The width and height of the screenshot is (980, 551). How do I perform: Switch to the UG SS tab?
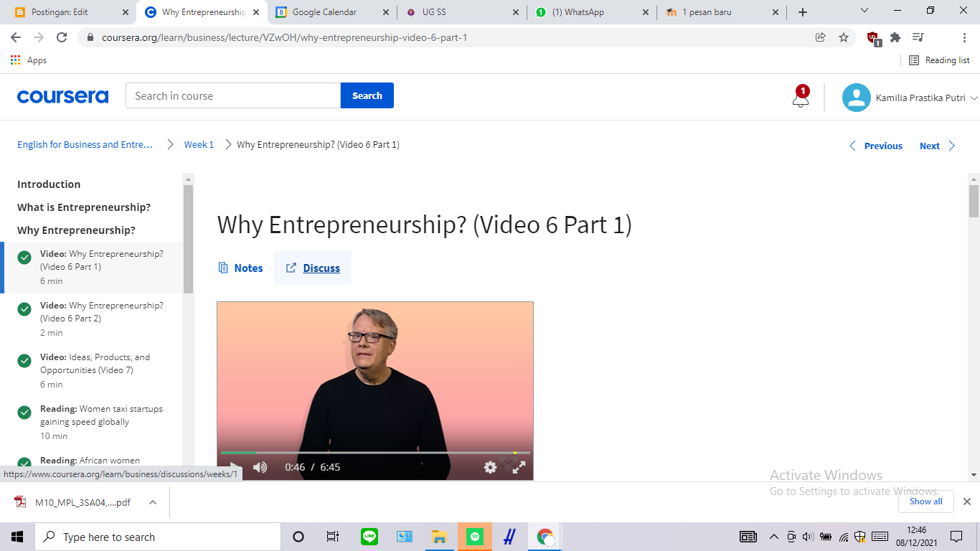(462, 12)
